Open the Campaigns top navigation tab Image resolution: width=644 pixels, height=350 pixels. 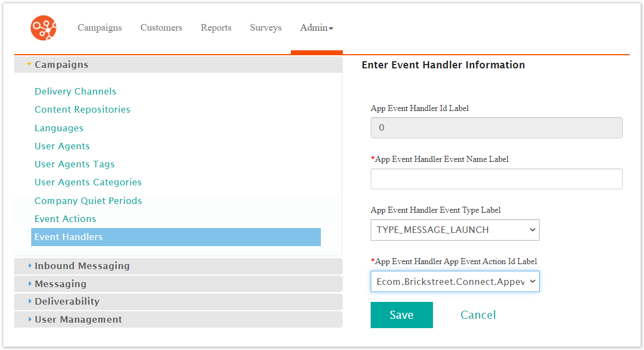coord(100,27)
